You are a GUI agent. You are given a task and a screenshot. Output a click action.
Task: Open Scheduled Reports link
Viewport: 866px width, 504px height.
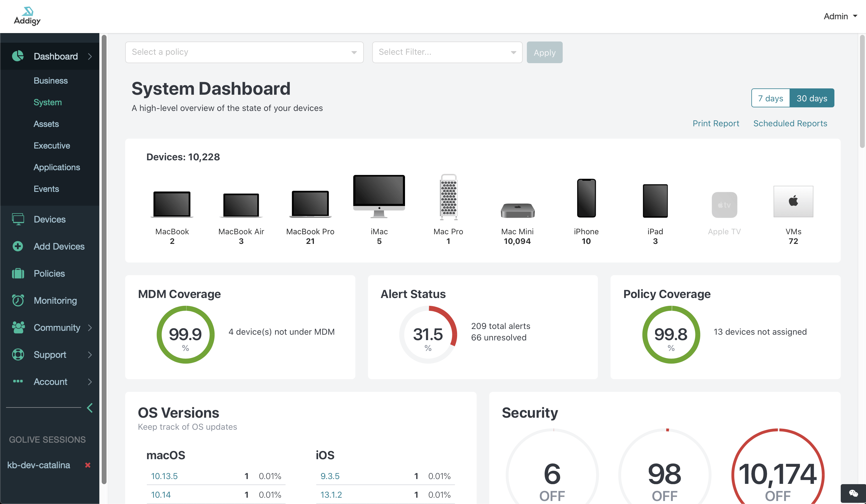point(790,123)
